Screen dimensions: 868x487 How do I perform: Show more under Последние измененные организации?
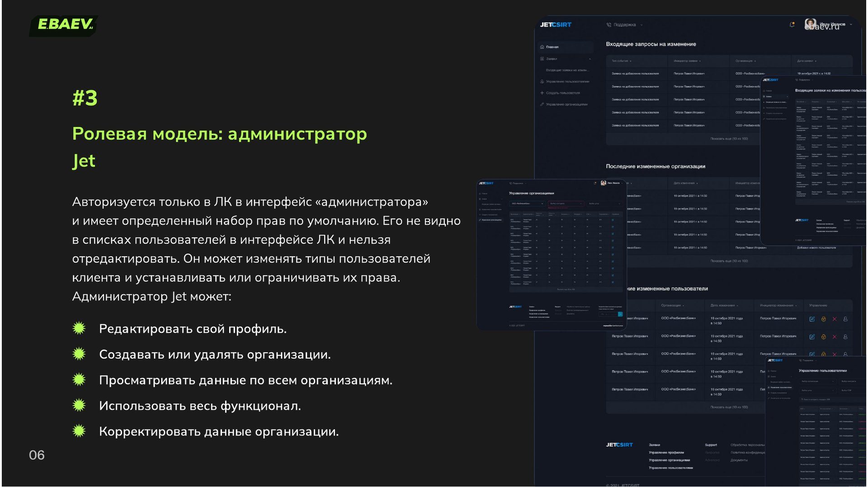point(729,261)
